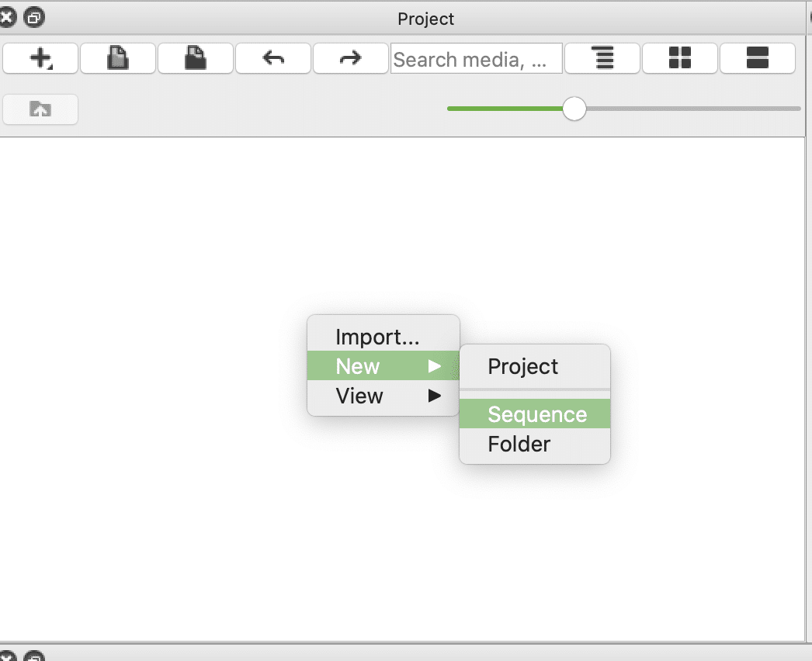Image resolution: width=812 pixels, height=661 pixels.
Task: Create a new Sequence
Action: pyautogui.click(x=535, y=414)
